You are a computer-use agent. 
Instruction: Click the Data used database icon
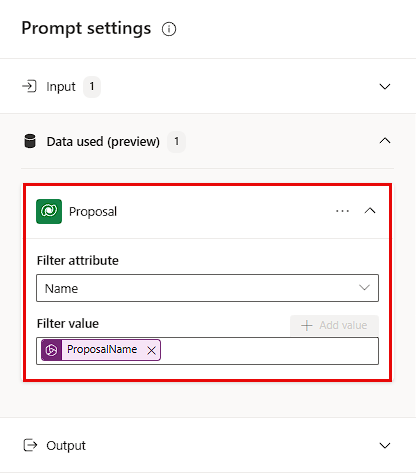tap(30, 141)
